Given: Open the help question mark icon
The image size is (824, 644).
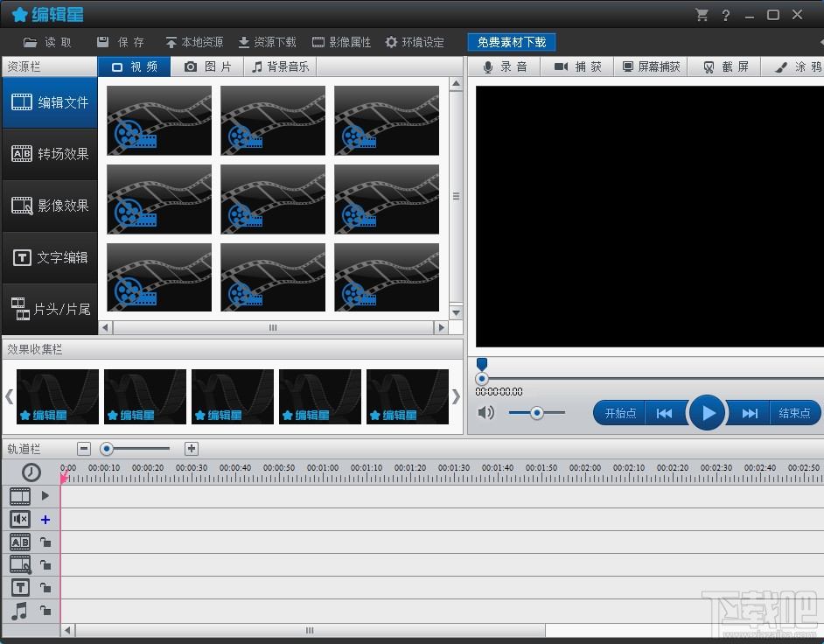Looking at the screenshot, I should coord(726,15).
